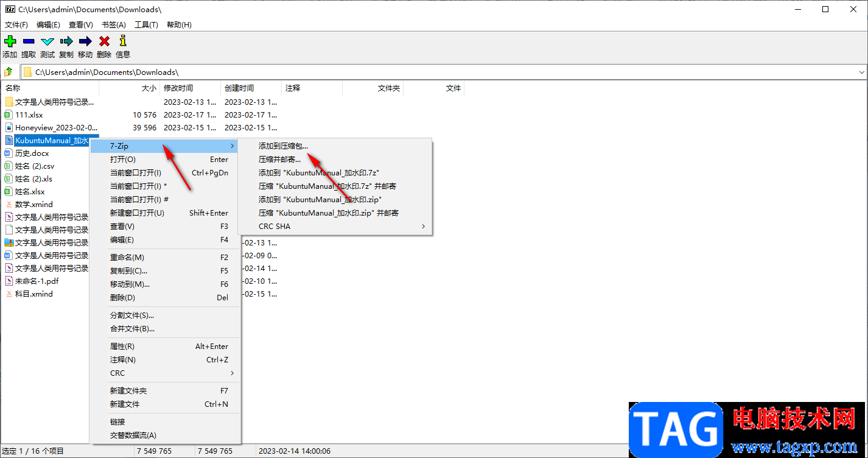Screen dimensions: 868x458
Task: Click the 姓名 (2).csv file icon
Action: [9, 166]
